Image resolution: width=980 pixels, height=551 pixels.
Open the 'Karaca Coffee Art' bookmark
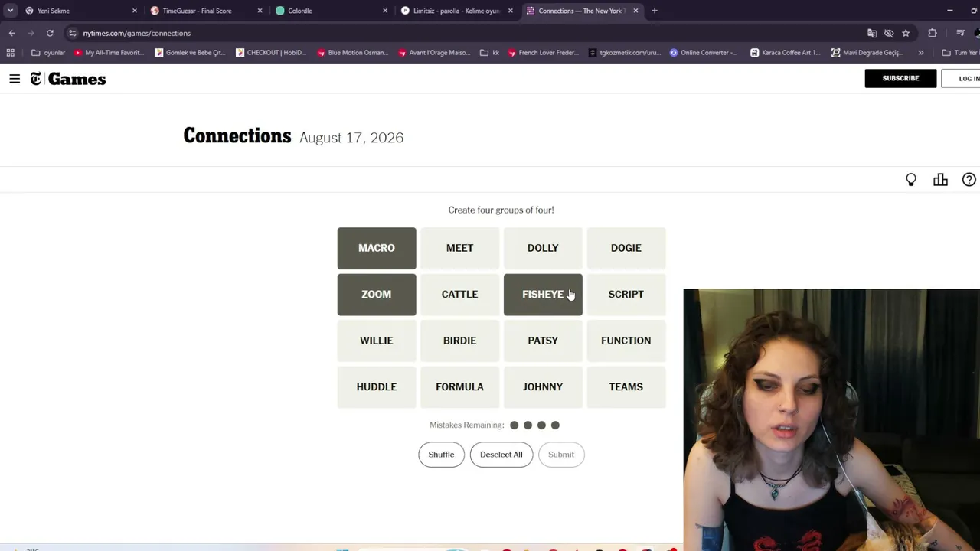786,53
